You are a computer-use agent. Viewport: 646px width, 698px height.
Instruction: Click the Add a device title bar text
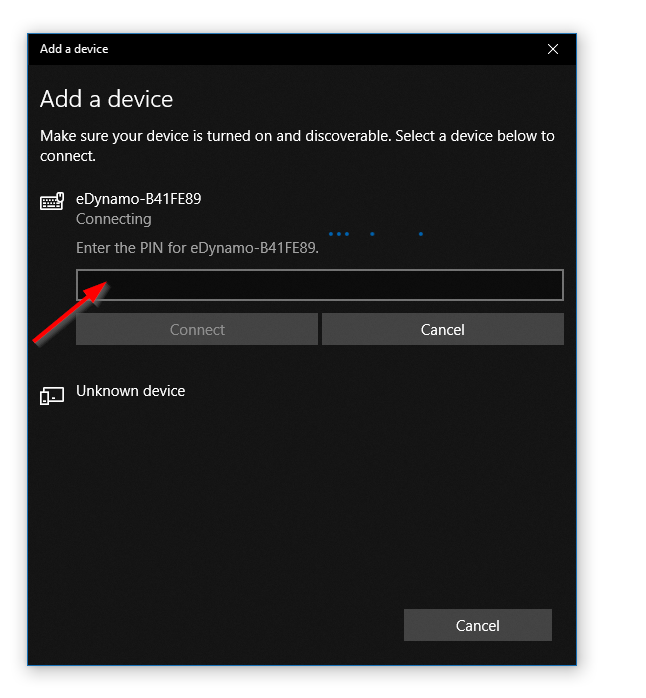click(x=74, y=49)
